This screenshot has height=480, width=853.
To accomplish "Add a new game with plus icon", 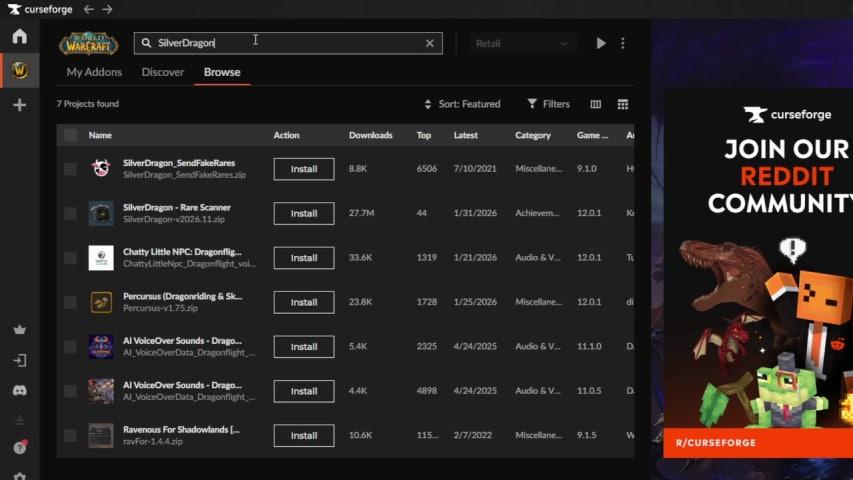I will click(x=20, y=105).
